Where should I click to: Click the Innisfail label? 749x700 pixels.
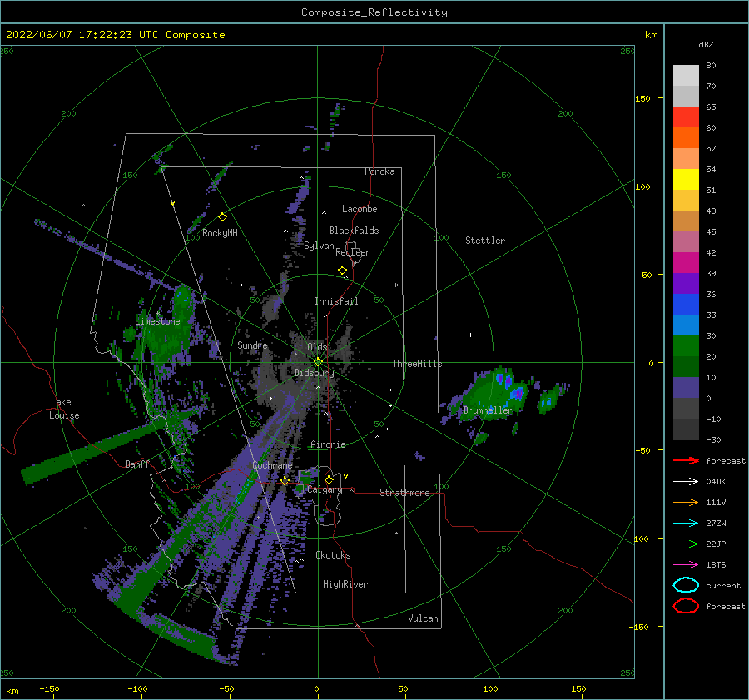[x=336, y=301]
